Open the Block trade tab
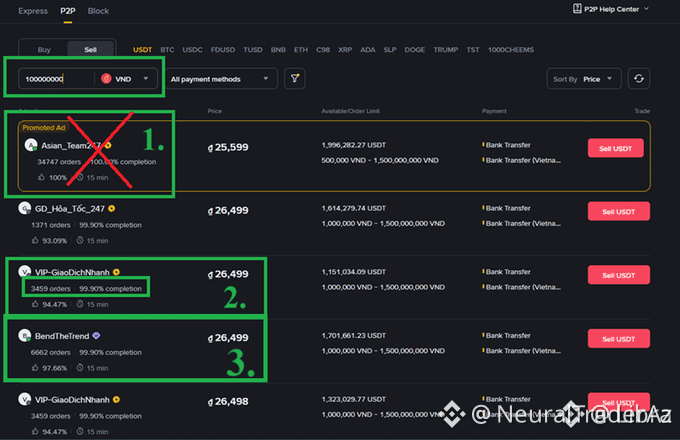 [98, 11]
